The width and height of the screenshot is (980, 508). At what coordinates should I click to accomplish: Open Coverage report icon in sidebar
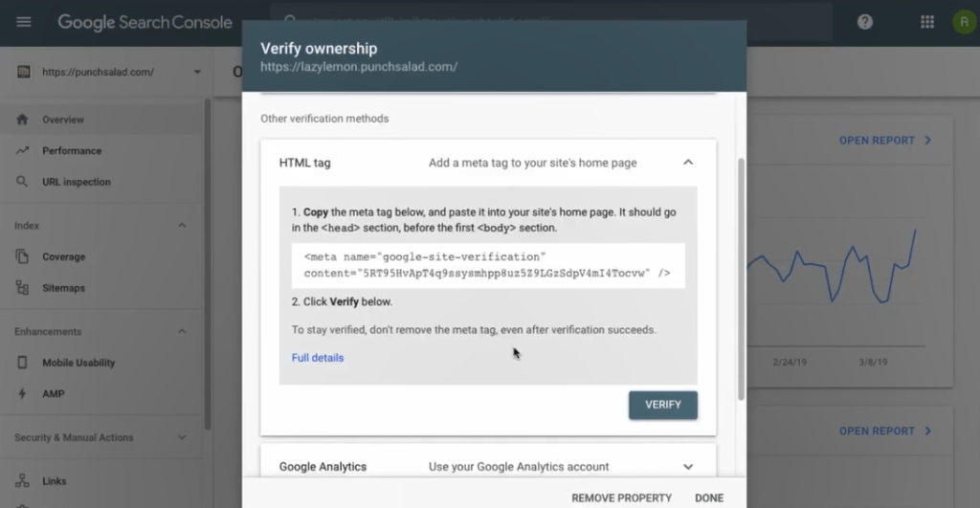23,256
